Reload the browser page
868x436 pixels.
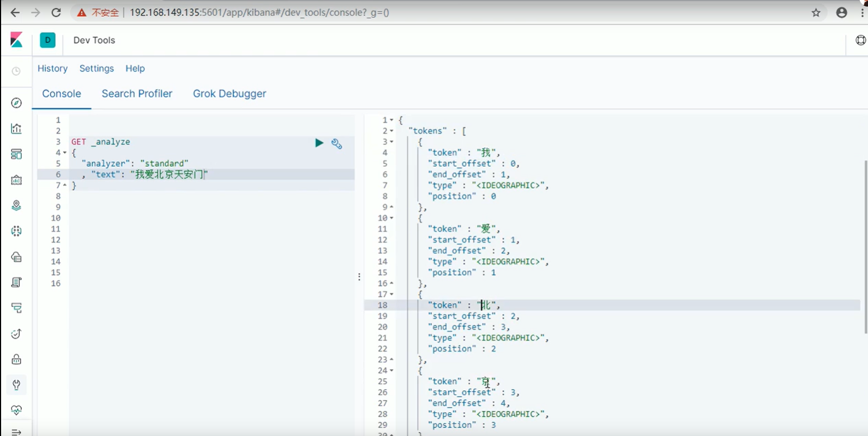[x=56, y=12]
